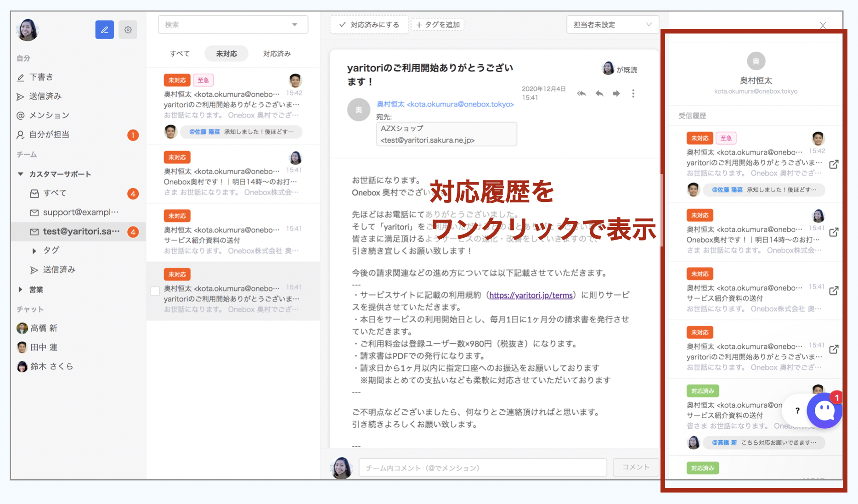Image resolution: width=858 pixels, height=504 pixels.
Task: Click the forward arrow icon
Action: tap(616, 94)
